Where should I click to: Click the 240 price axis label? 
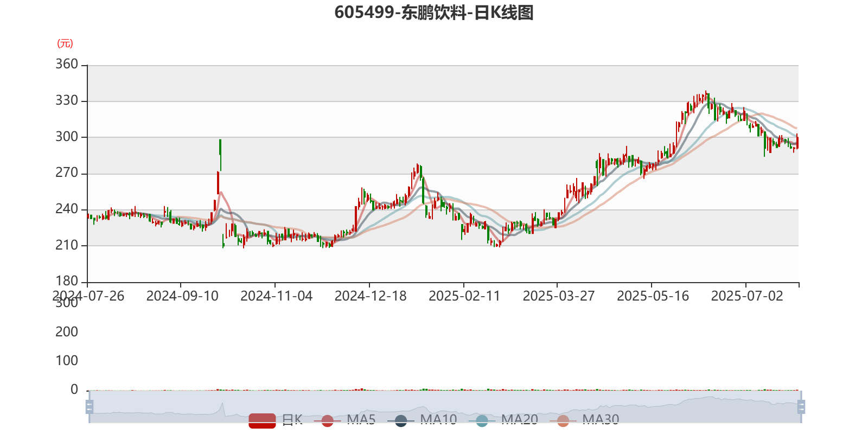coord(67,209)
